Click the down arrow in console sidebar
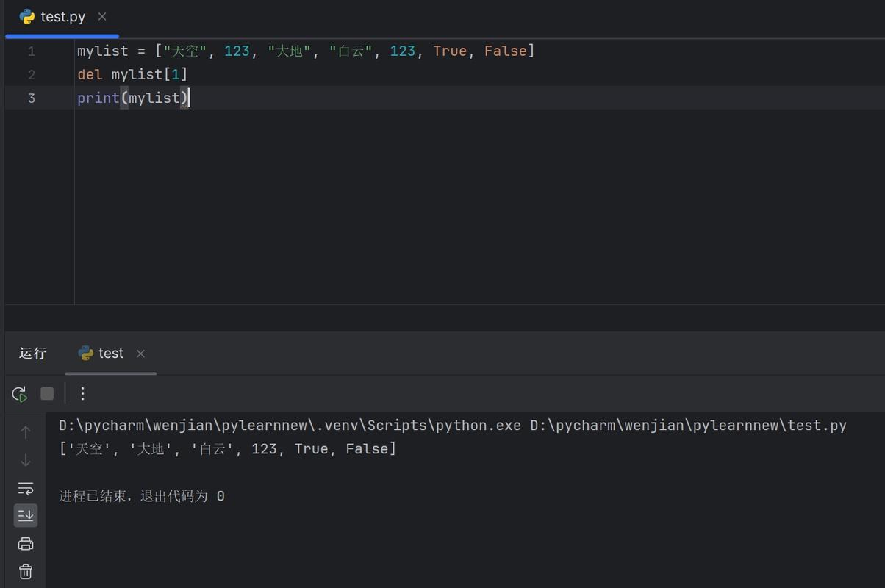 pyautogui.click(x=26, y=460)
